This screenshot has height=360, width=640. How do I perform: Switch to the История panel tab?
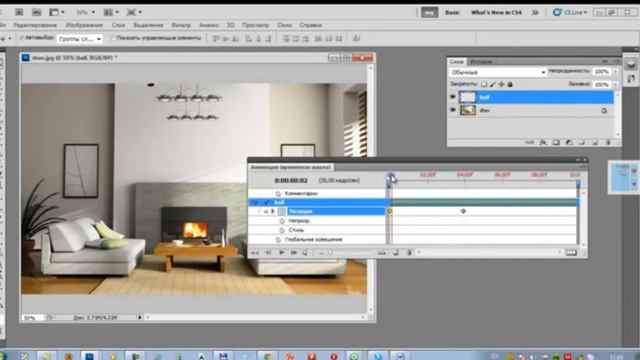(x=481, y=62)
